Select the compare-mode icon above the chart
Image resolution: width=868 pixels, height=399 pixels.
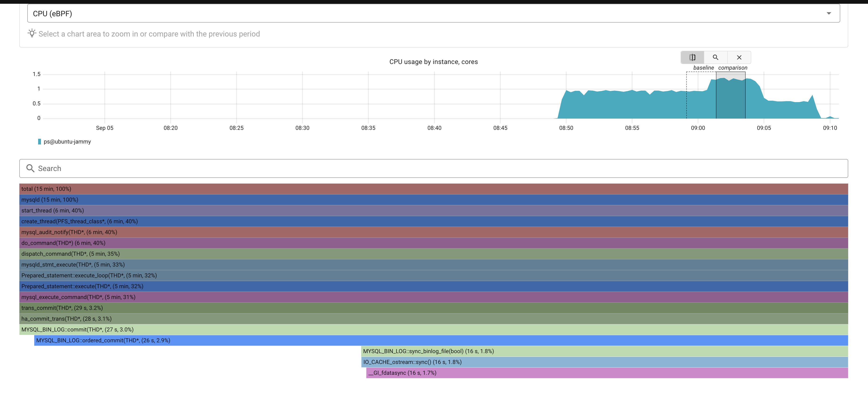coord(692,57)
